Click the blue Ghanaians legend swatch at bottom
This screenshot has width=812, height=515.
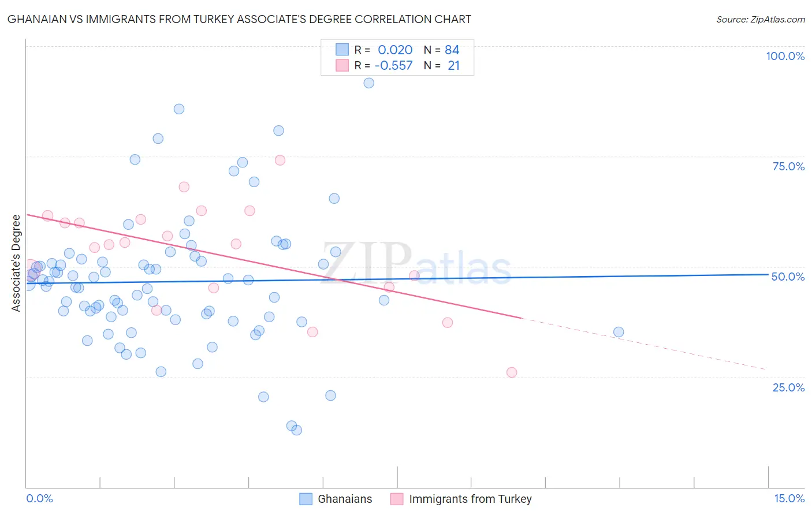[306, 499]
